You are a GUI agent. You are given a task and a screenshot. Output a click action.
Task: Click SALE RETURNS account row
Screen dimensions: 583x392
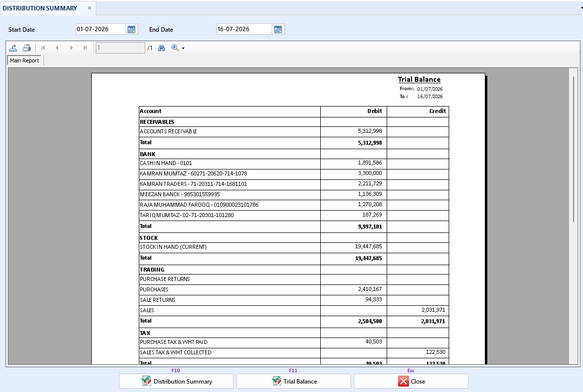[293, 300]
